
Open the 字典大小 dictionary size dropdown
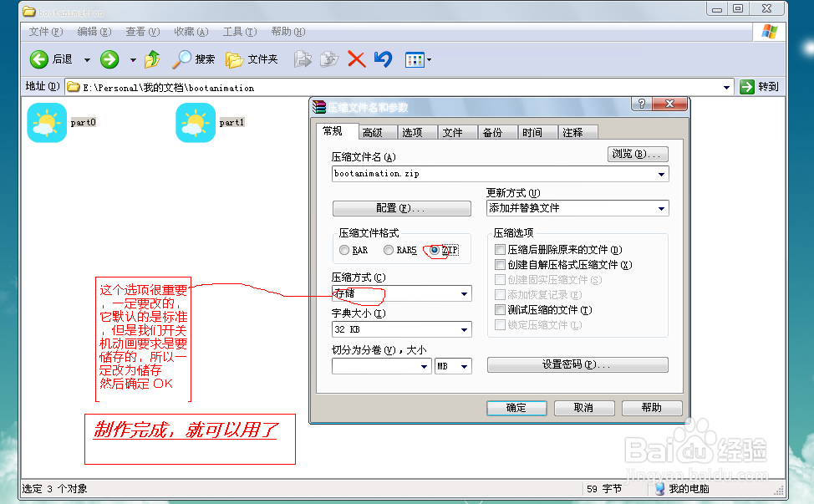pyautogui.click(x=465, y=329)
